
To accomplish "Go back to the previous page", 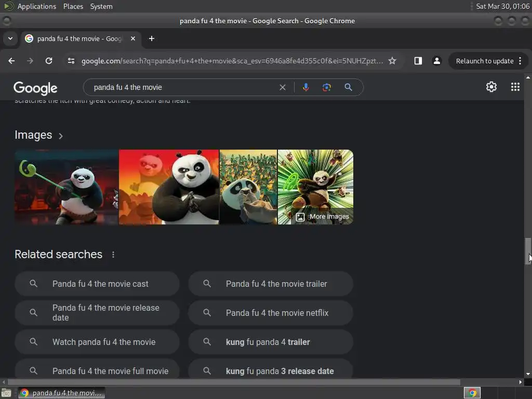I will 11,61.
